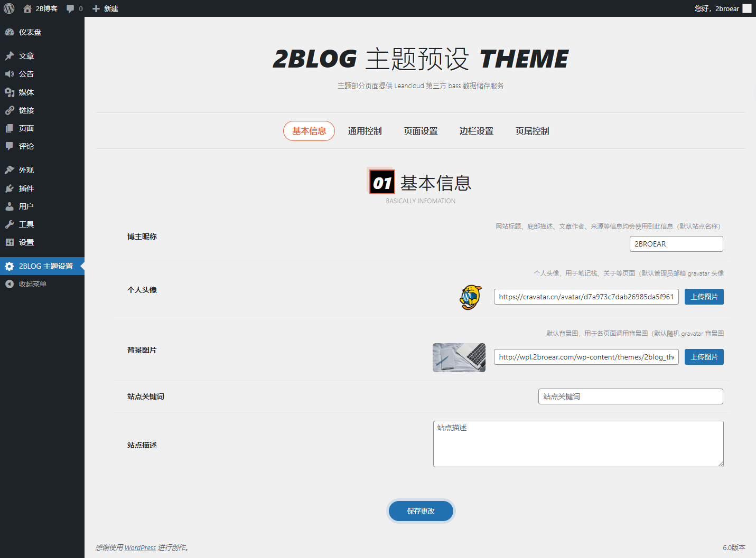756x558 pixels.
Task: Open the 工具 menu item
Action: coord(42,224)
